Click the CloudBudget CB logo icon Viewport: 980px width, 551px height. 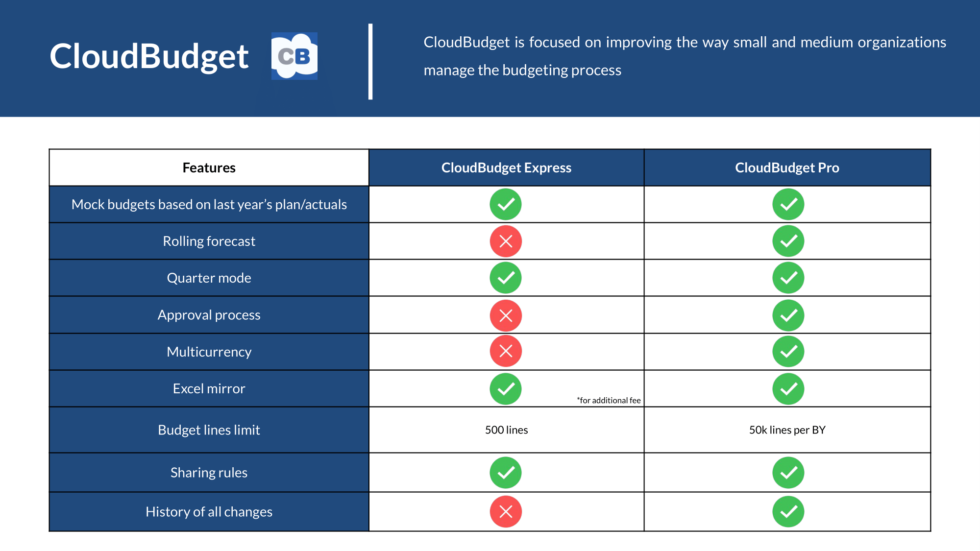click(x=294, y=56)
